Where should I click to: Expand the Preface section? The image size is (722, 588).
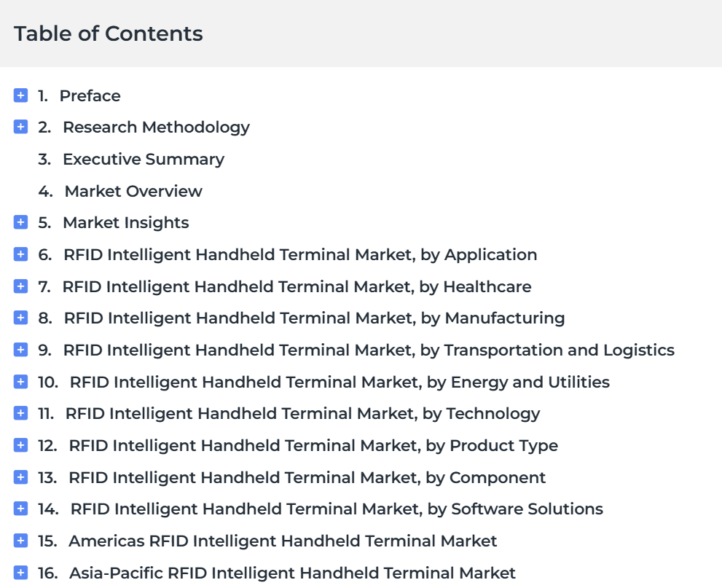[20, 95]
